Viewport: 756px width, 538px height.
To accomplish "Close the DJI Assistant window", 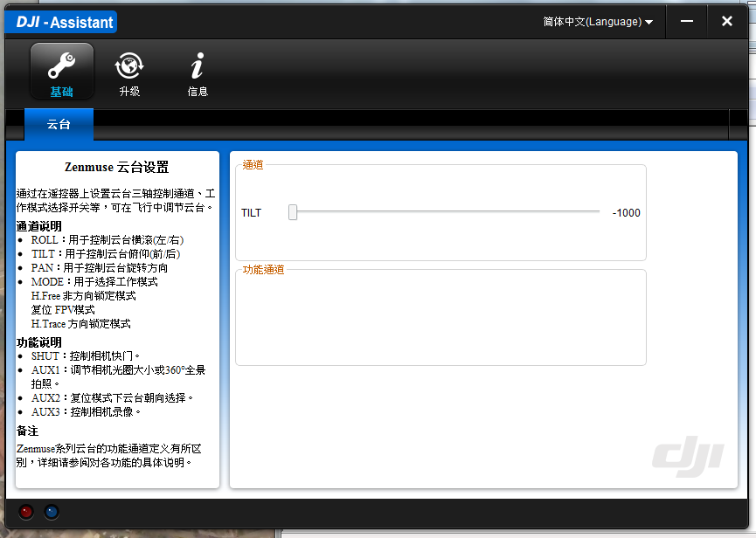I will click(727, 22).
